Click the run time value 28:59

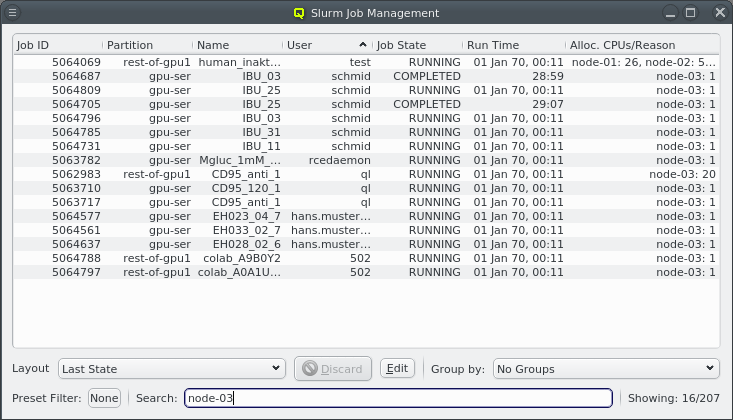pos(547,76)
